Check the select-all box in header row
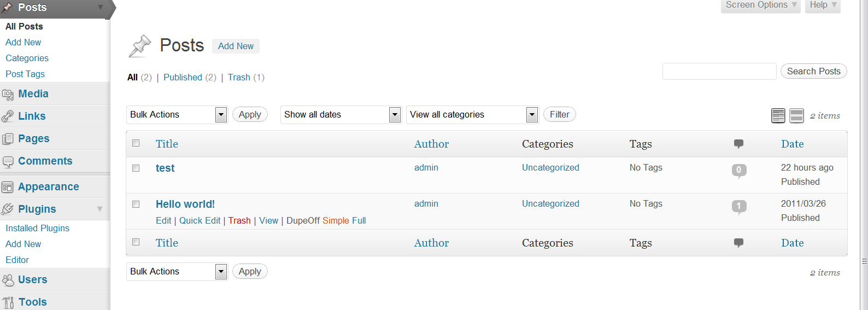Viewport: 868px width, 310px height. [x=136, y=143]
